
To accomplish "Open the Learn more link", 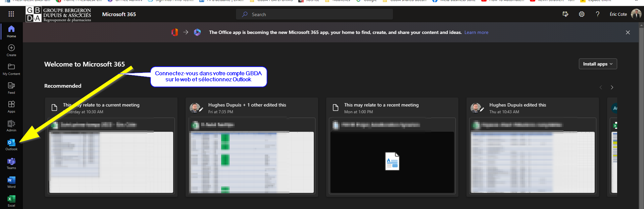I will (x=476, y=32).
